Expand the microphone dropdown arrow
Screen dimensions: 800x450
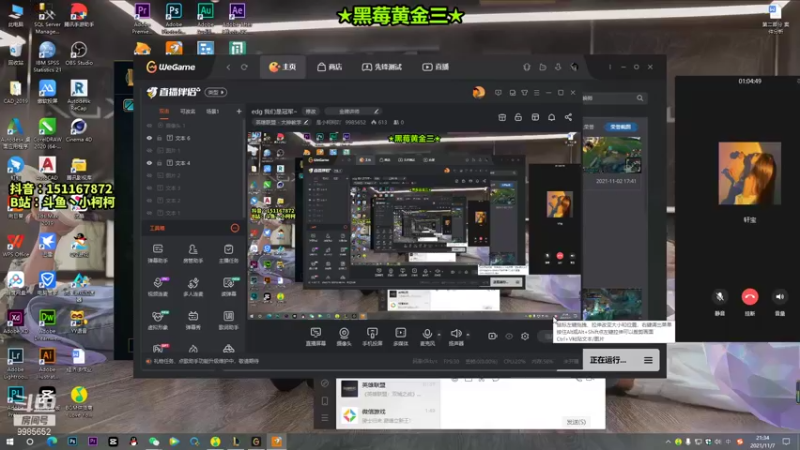[x=439, y=335]
